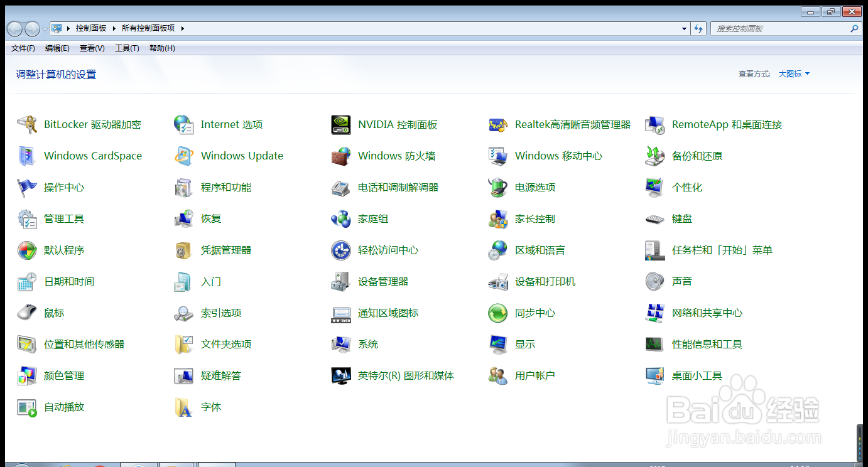Open the 工具(T) menu
This screenshot has width=868, height=467.
coord(127,48)
